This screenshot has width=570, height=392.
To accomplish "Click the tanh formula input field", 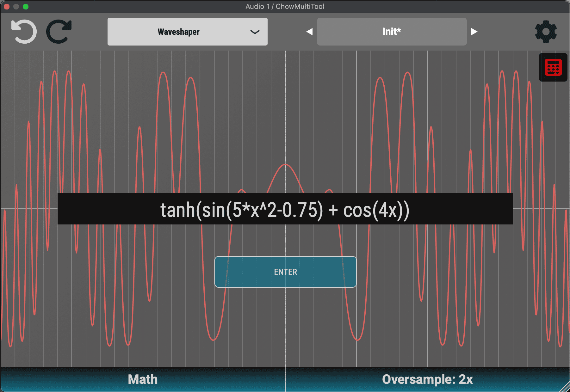I will point(285,210).
